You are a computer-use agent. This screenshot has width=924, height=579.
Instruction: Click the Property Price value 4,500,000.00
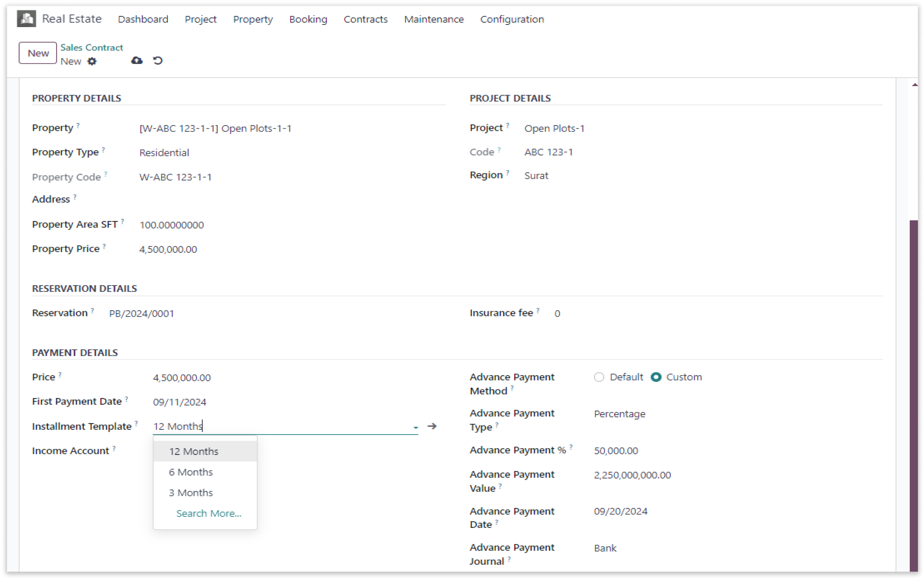(x=168, y=249)
